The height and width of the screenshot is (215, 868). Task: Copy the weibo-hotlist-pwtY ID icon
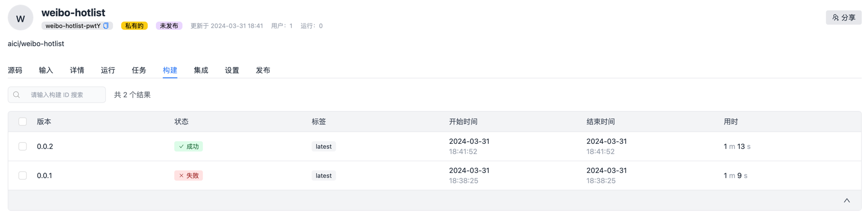point(106,26)
